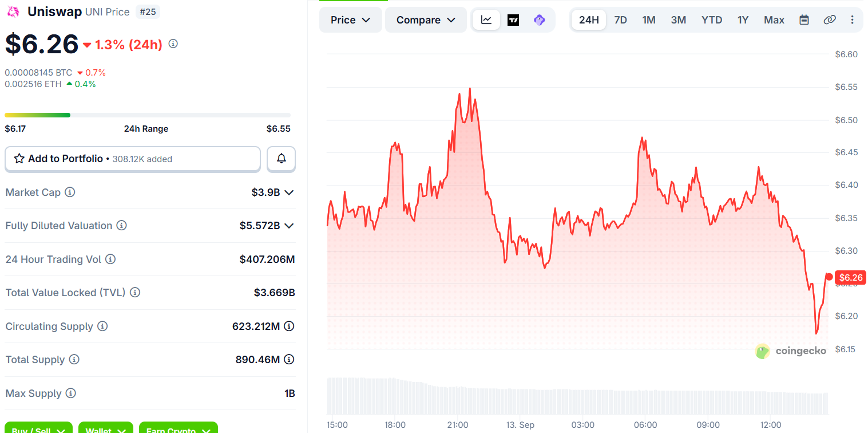The image size is (868, 433).
Task: Select the Max time range tab
Action: (774, 20)
